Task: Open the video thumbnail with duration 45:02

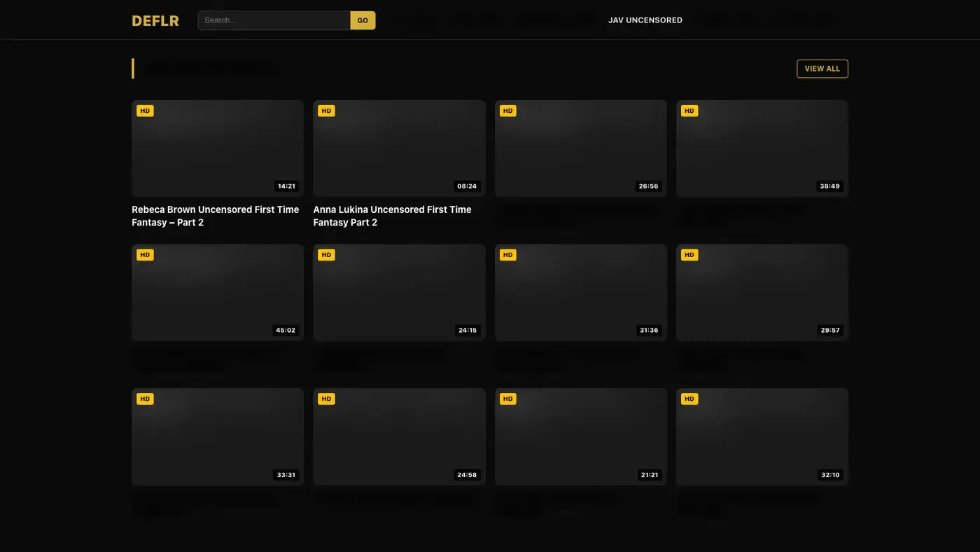Action: click(x=218, y=293)
